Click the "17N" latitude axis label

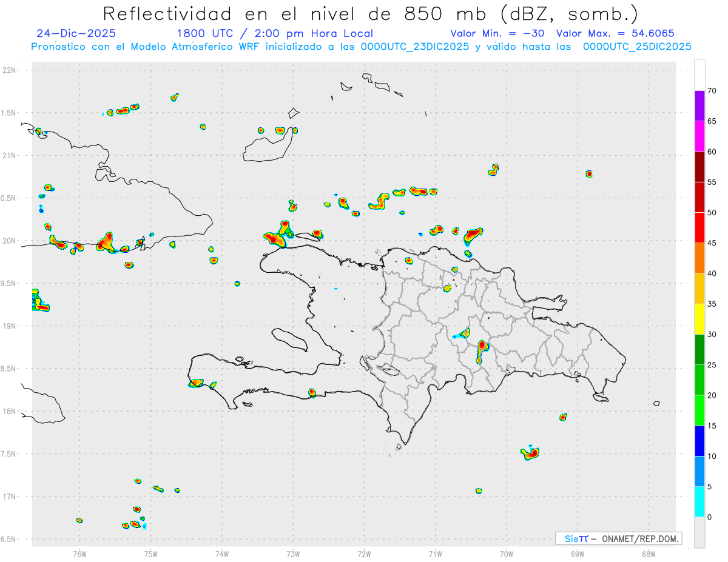pos(9,497)
